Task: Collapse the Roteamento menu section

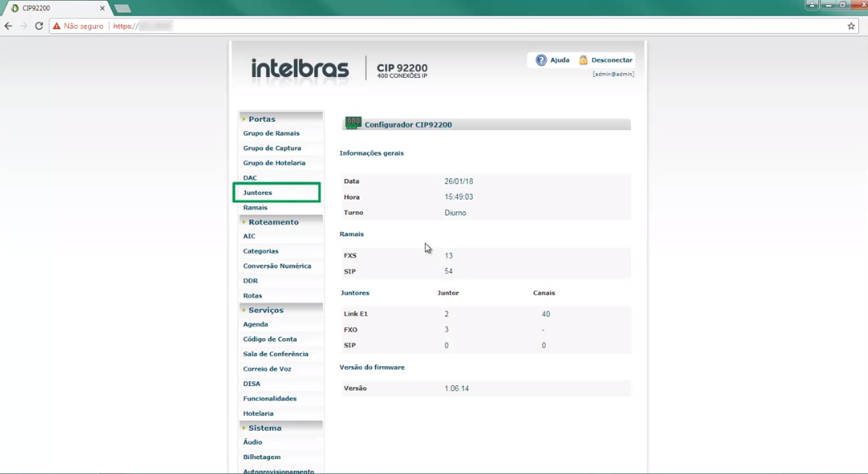Action: (273, 222)
